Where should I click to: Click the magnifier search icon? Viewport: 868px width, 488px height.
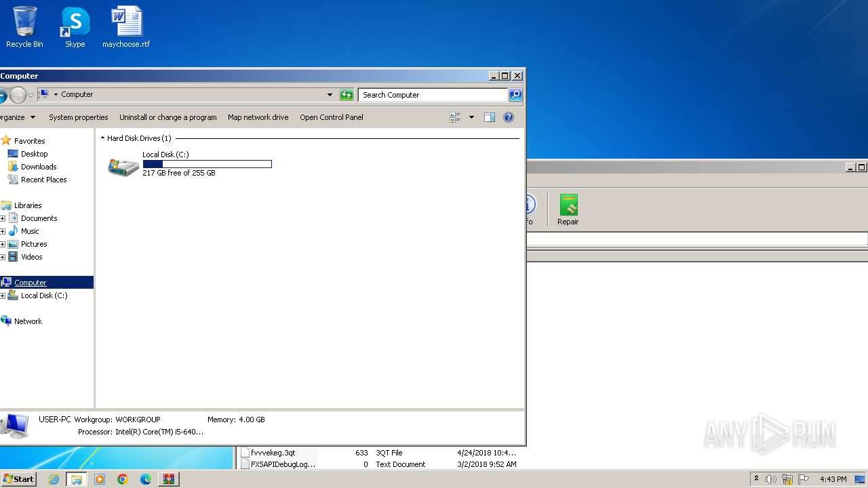coord(515,95)
